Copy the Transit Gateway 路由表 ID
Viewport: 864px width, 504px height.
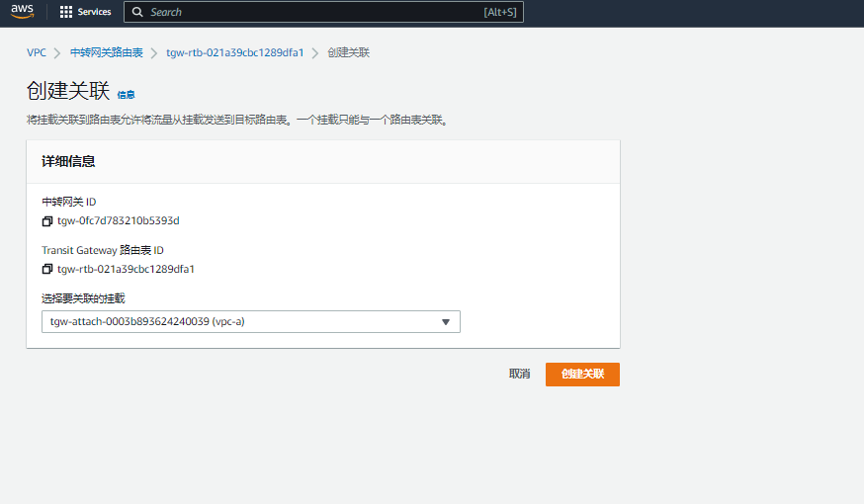[47, 269]
